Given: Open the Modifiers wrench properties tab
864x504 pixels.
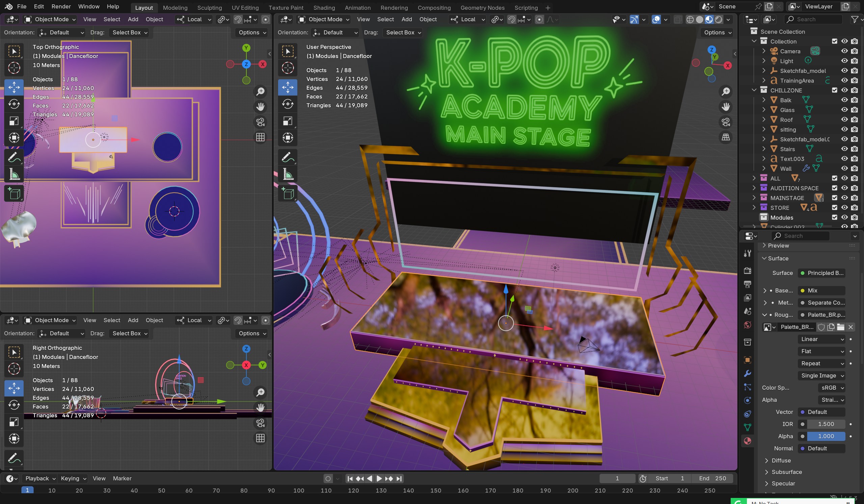Looking at the screenshot, I should pyautogui.click(x=748, y=373).
